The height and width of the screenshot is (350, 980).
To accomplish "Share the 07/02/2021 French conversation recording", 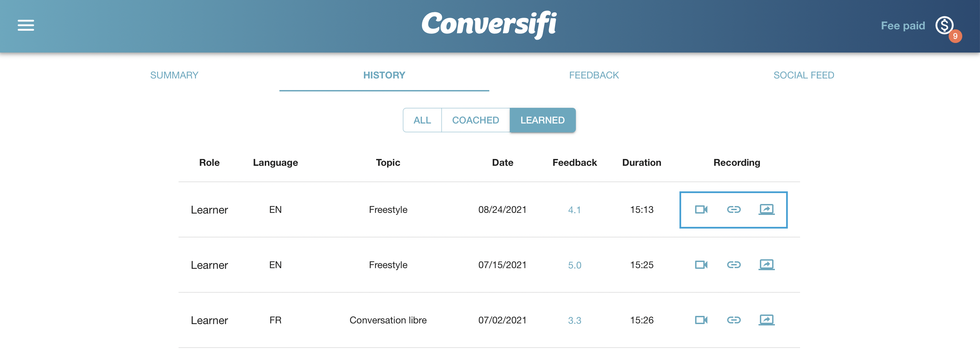I will [x=766, y=320].
